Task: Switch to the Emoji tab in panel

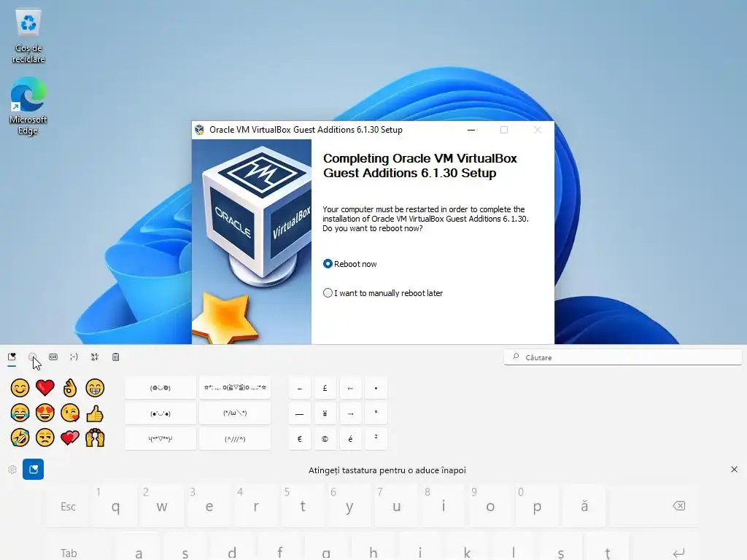Action: [x=32, y=357]
